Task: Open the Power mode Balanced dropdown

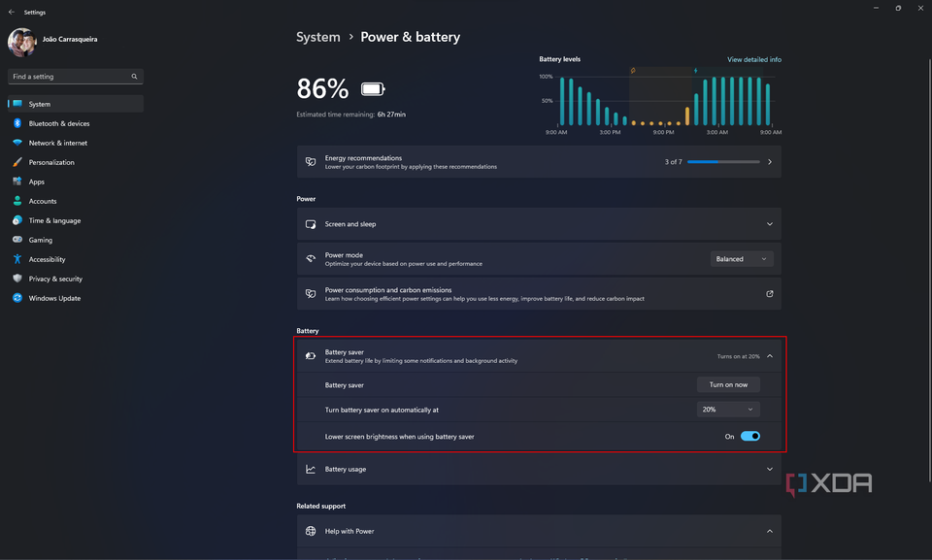Action: click(742, 259)
